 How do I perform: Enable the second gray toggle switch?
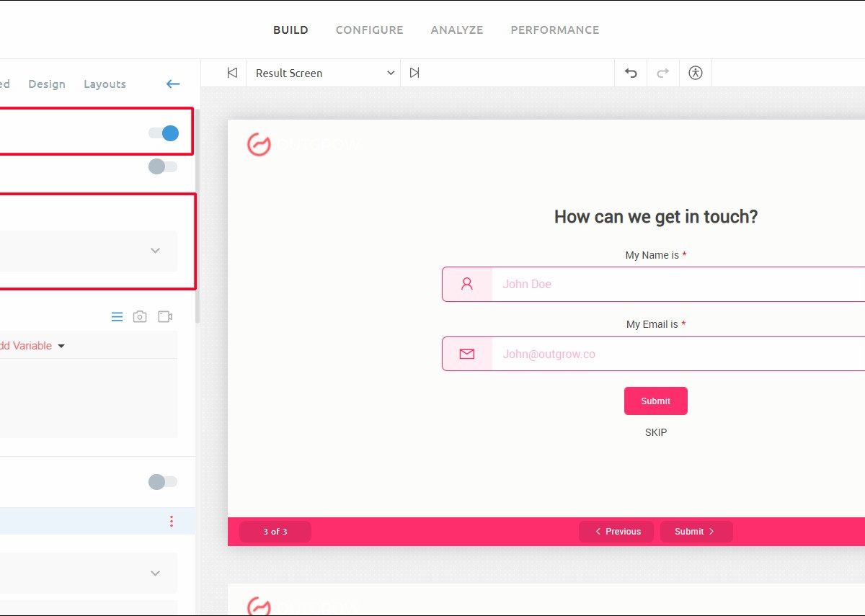coord(162,167)
